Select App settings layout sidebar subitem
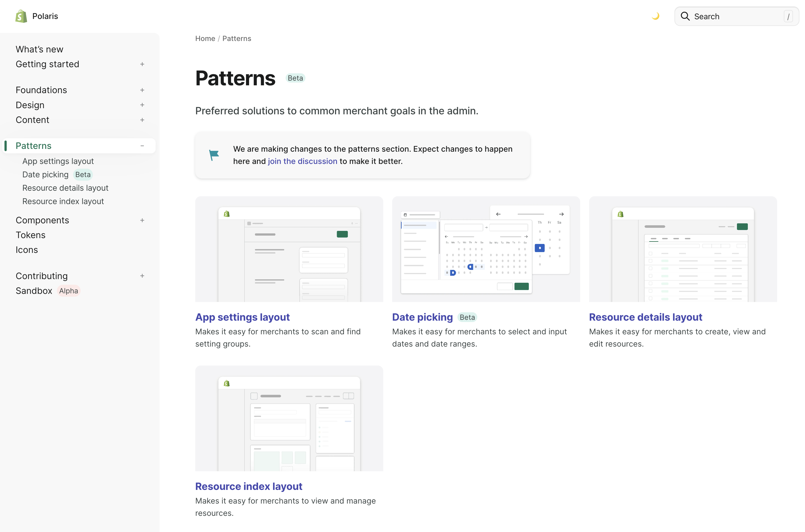This screenshot has width=805, height=532. 58,161
